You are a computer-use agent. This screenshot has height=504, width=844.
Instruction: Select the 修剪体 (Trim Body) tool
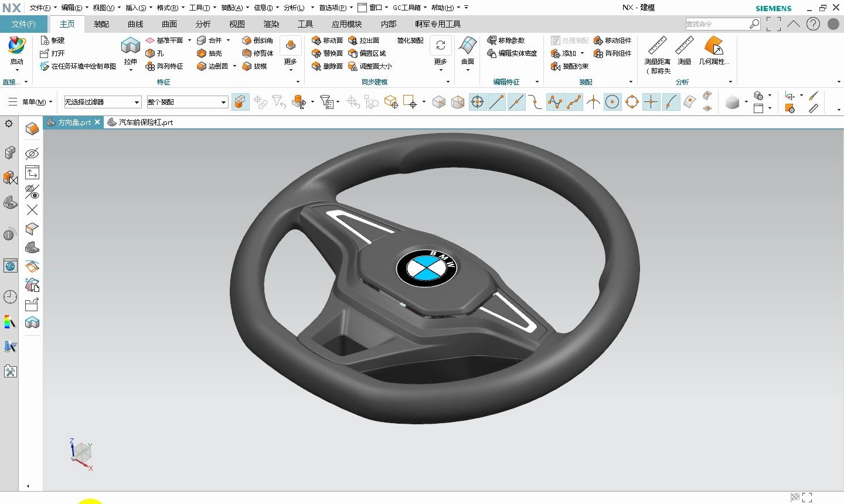258,53
